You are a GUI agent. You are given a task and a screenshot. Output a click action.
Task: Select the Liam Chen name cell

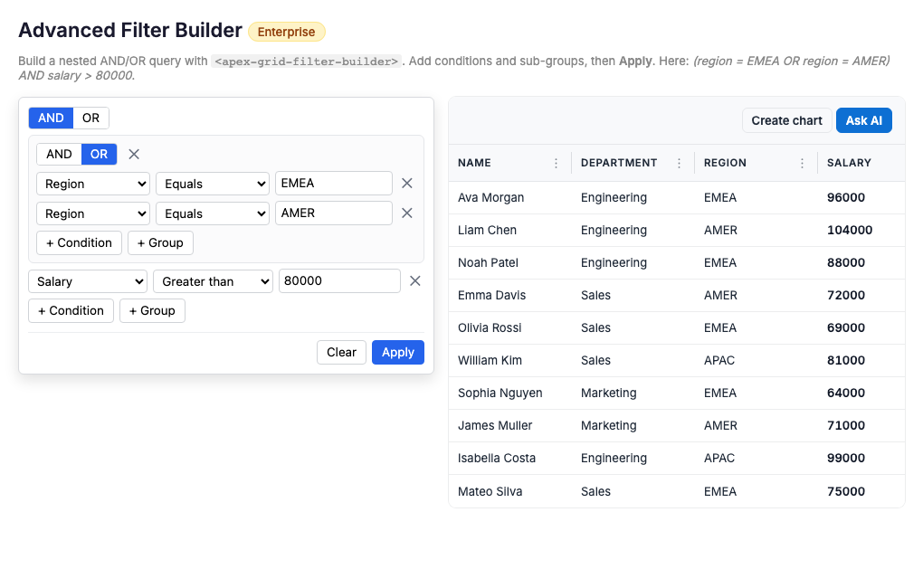509,230
